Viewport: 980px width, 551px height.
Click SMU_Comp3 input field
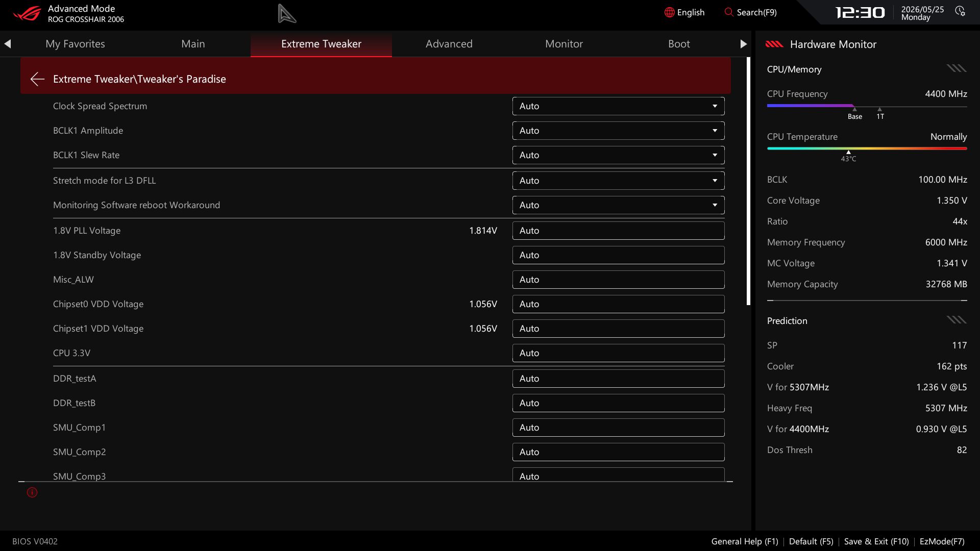click(x=618, y=474)
